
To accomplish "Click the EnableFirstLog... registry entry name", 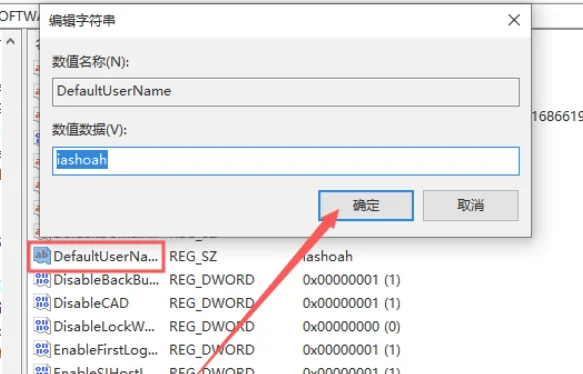I will coord(106,350).
